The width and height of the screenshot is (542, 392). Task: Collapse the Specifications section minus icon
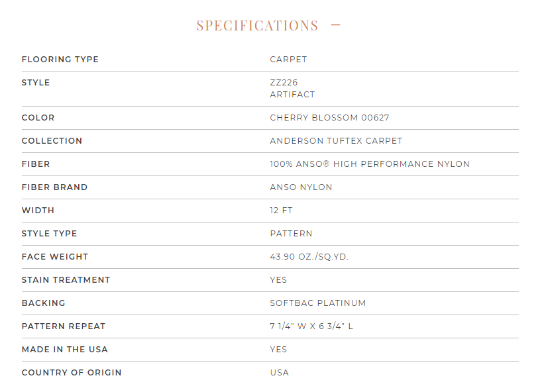(335, 25)
